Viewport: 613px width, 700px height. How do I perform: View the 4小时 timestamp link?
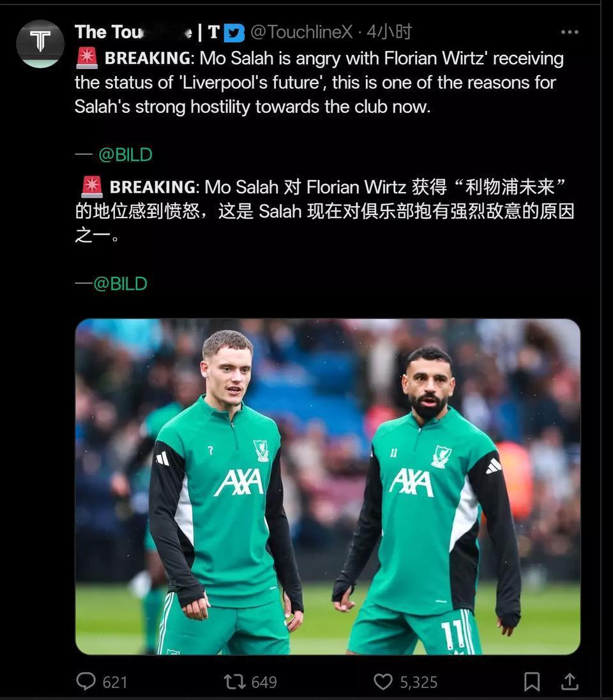(389, 32)
